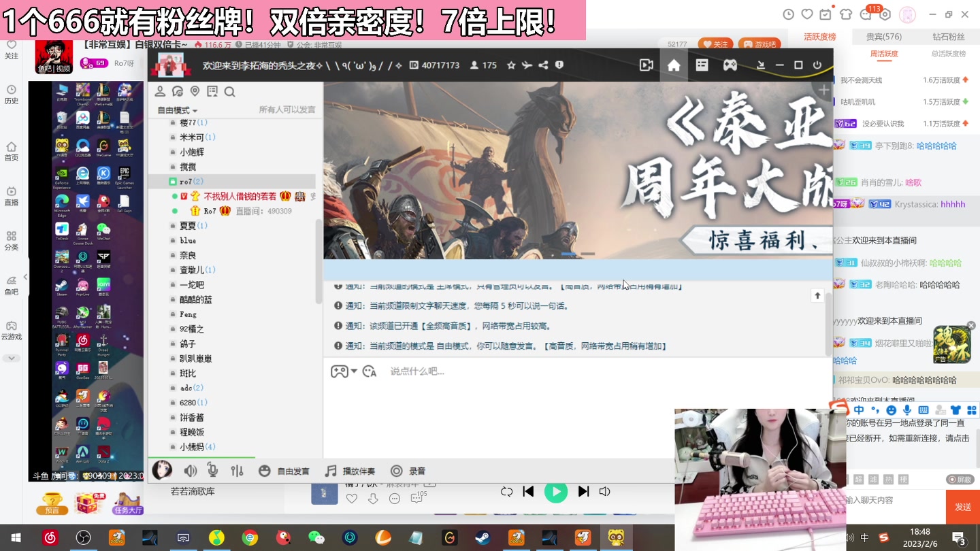
Task: Open the 自由模式 mode dropdown
Action: 176,110
